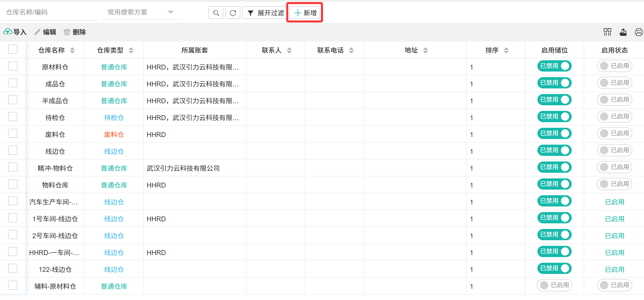Toggle 启用储位 switch for 成品仓
Image resolution: width=644 pixels, height=300 pixels.
coord(554,83)
